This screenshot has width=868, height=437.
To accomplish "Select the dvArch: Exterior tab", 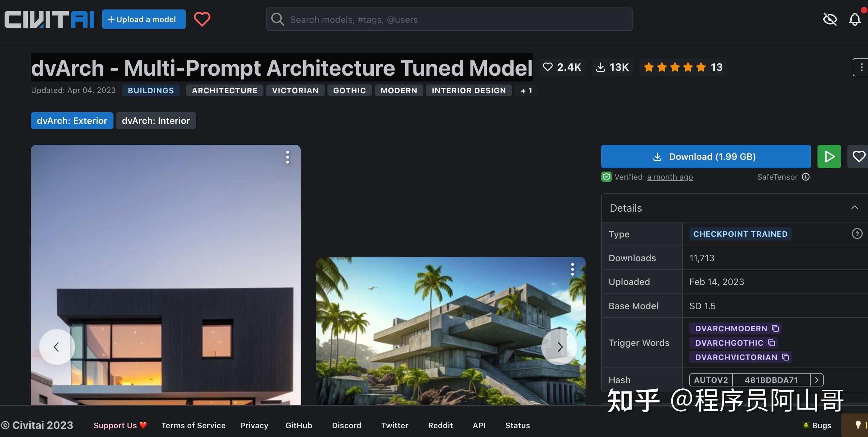I will click(x=72, y=121).
